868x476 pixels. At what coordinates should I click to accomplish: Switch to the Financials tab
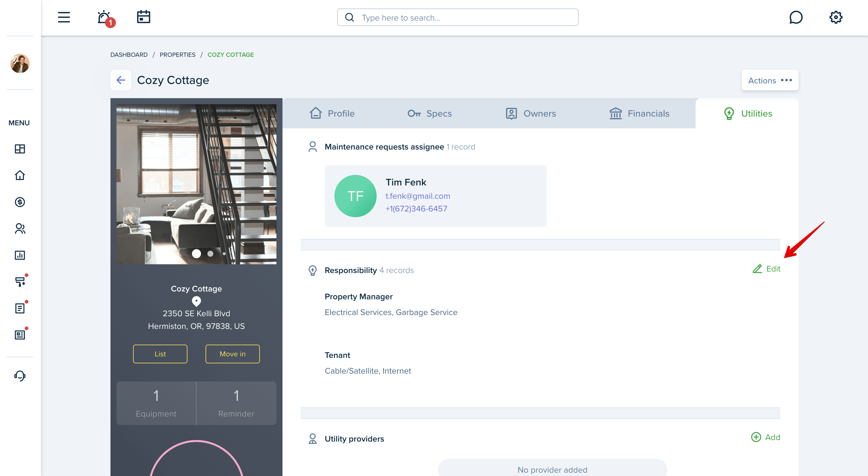click(639, 113)
